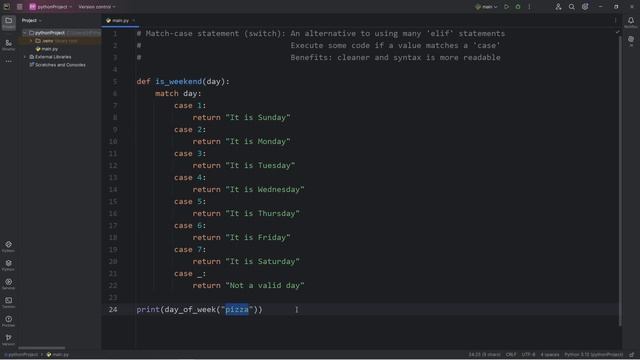The image size is (640, 360).
Task: Click "case _:" wildcard line
Action: (190, 273)
